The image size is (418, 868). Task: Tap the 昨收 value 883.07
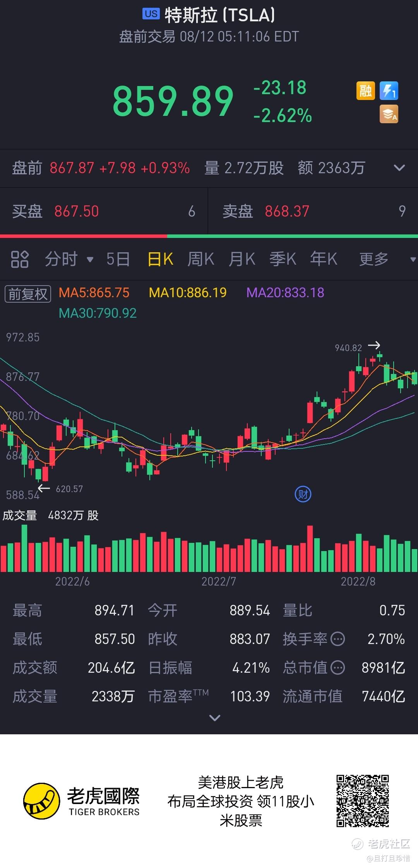(x=250, y=639)
